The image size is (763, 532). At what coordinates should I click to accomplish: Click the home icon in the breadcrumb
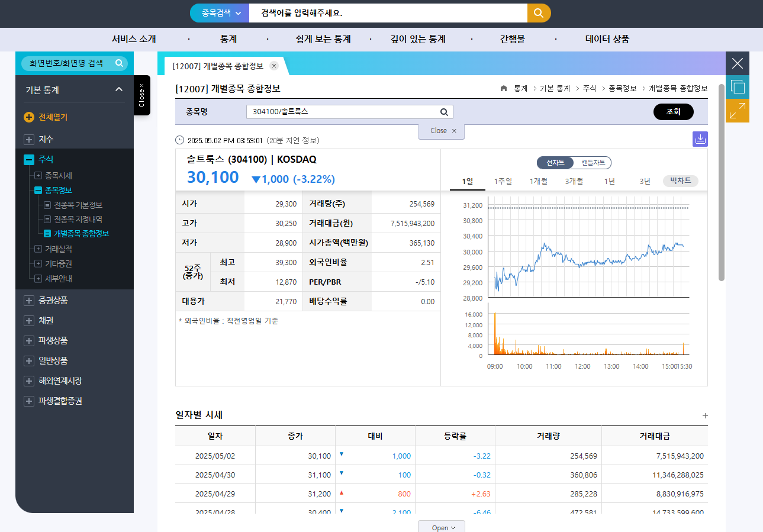[503, 88]
